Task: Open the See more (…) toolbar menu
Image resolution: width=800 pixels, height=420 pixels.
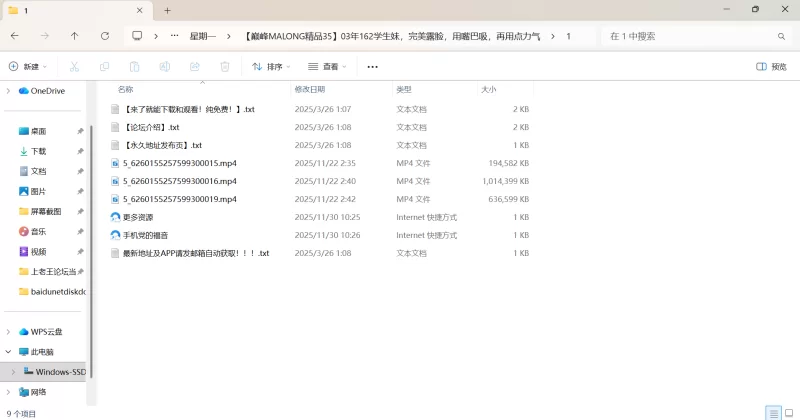Action: 372,67
